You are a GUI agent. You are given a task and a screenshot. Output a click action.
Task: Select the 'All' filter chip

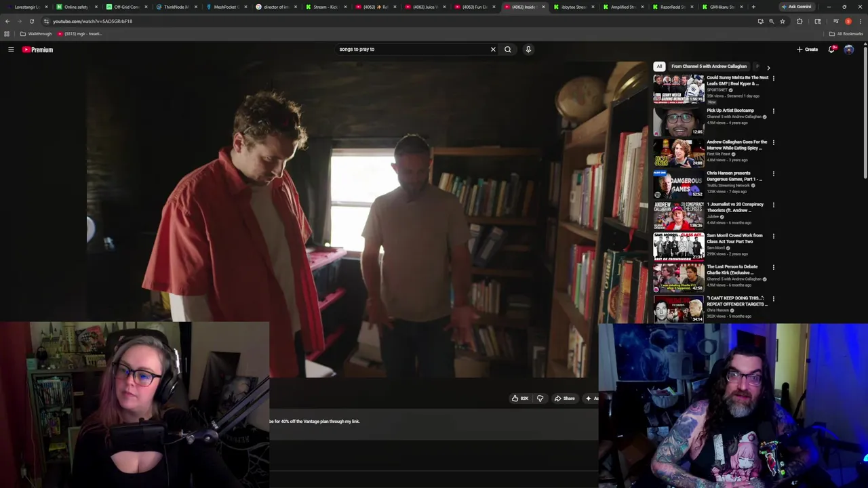659,66
